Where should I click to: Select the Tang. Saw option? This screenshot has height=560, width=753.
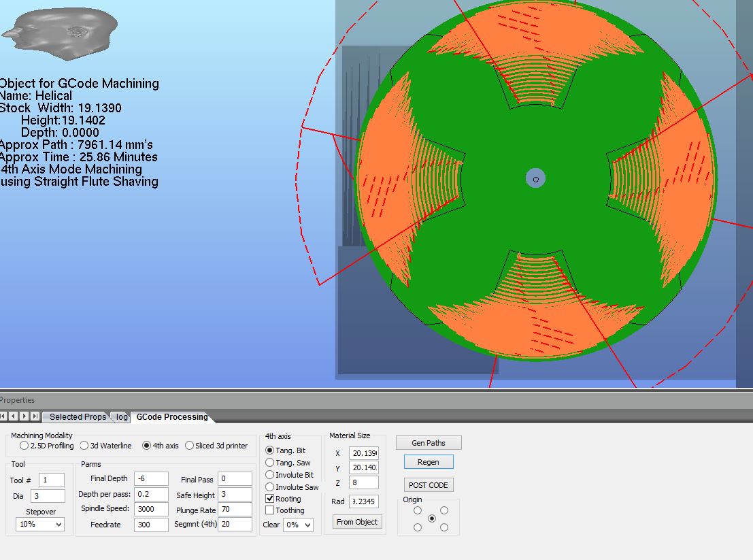pyautogui.click(x=270, y=463)
